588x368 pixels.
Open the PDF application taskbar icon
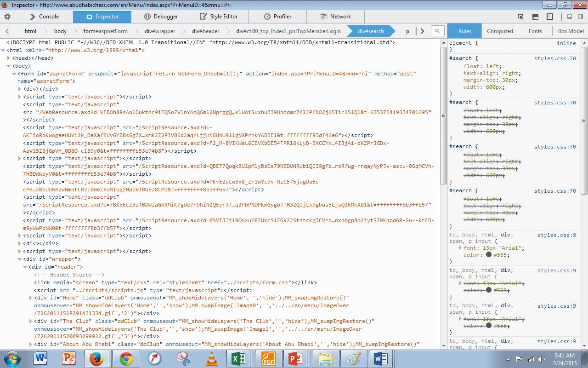pyautogui.click(x=268, y=359)
